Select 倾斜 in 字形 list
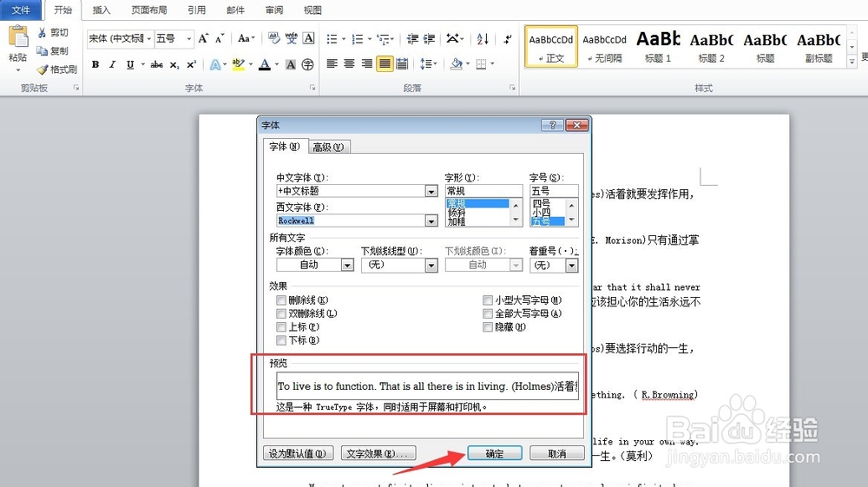868x487 pixels. [x=457, y=213]
